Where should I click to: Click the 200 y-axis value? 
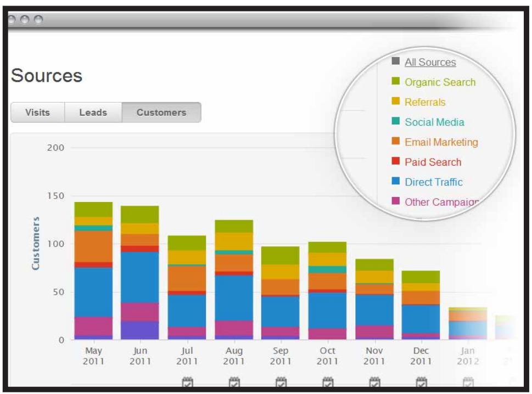[x=55, y=148]
